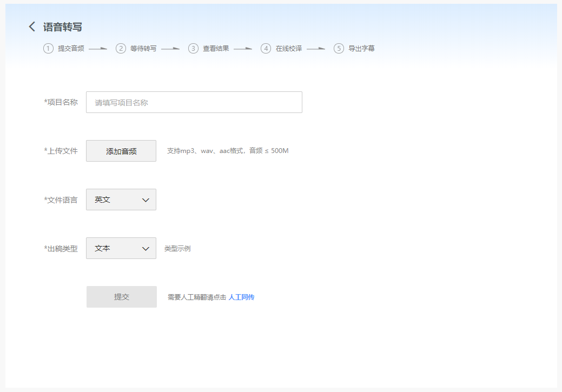This screenshot has width=562, height=392.
Task: Select the 提交音频 step label
Action: tap(71, 48)
